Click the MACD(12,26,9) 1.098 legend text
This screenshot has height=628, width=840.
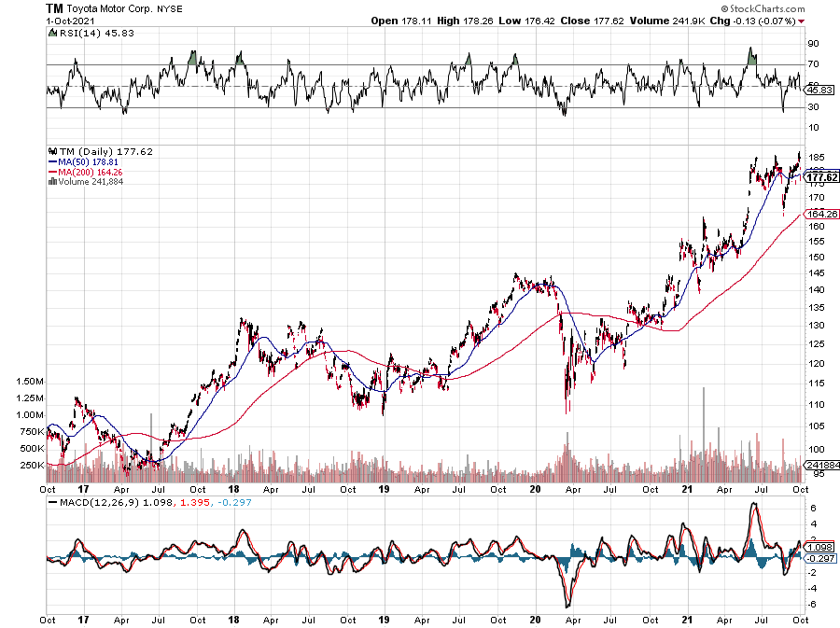tap(116, 502)
